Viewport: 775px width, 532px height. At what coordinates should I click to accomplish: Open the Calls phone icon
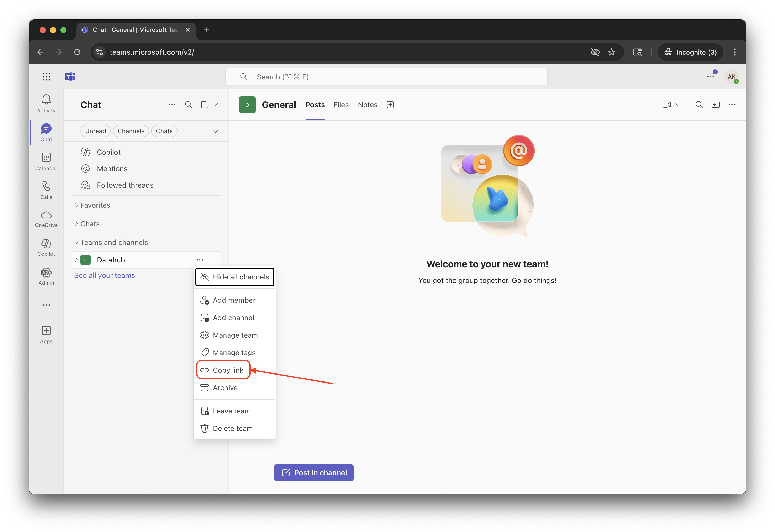(x=46, y=186)
